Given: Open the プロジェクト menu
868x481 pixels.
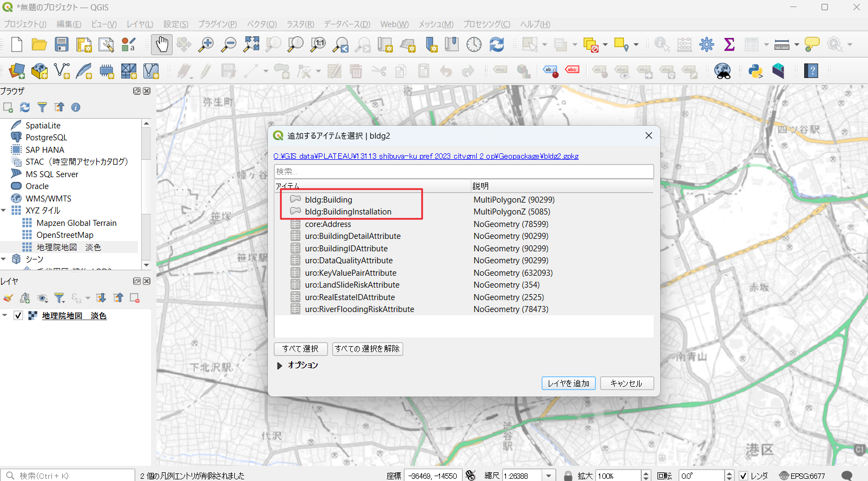Looking at the screenshot, I should (x=25, y=24).
